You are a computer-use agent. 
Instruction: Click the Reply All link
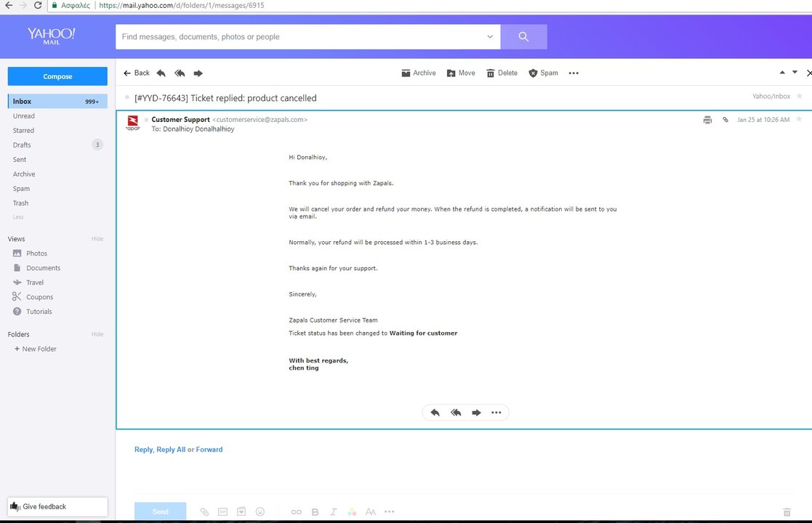(171, 450)
